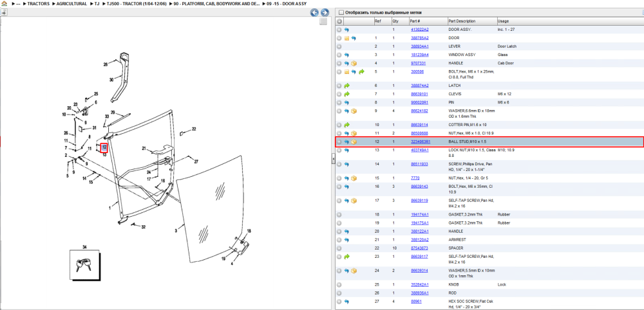This screenshot has height=310, width=644.
Task: Select callout 3 window glass label
Action: click(x=176, y=232)
